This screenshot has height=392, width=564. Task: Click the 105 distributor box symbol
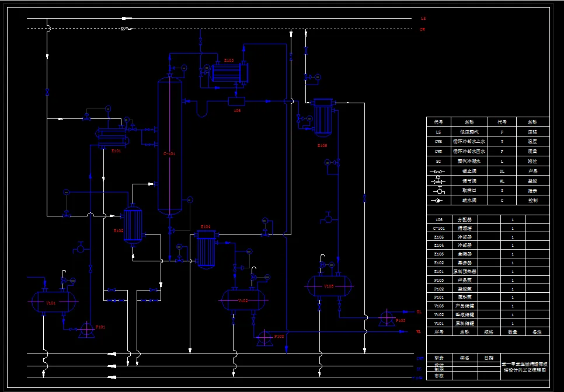236,101
